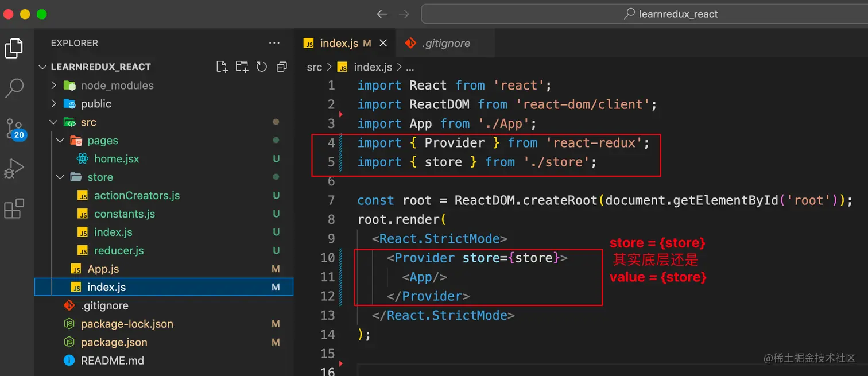Open the Search view in activity bar
This screenshot has height=376, width=868.
point(14,88)
